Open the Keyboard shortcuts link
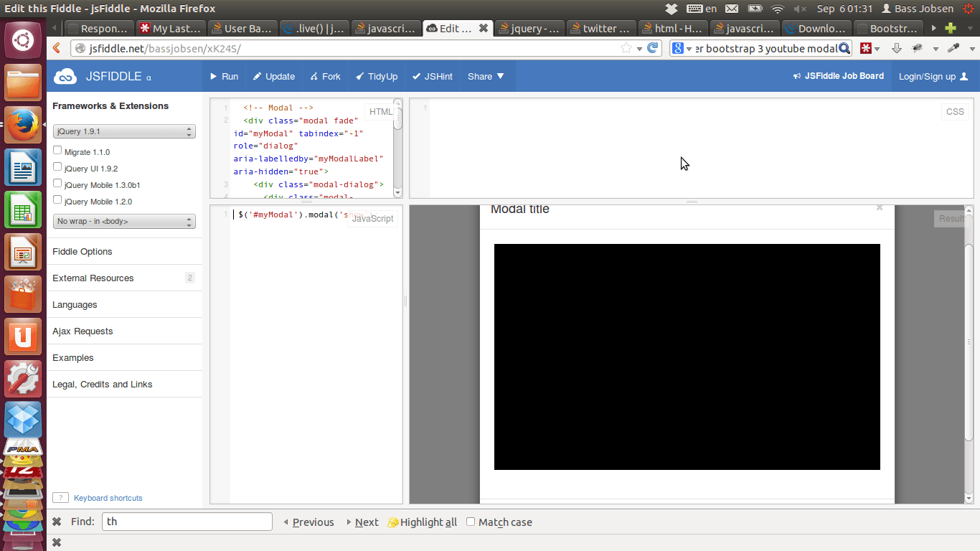The image size is (980, 551). tap(108, 498)
